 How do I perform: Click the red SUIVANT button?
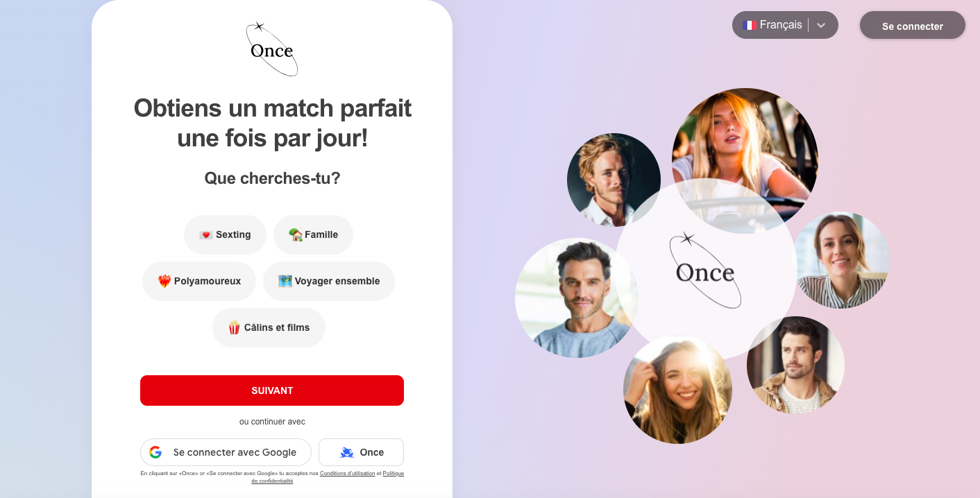pos(272,390)
